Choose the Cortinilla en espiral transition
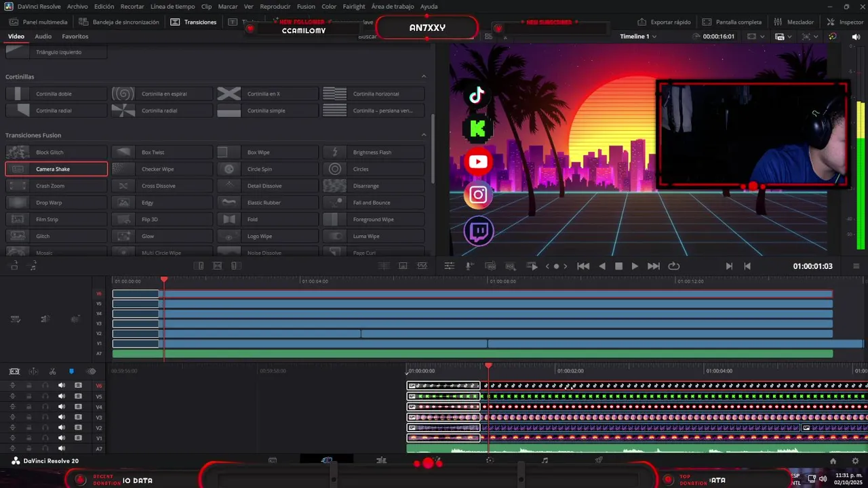The width and height of the screenshot is (868, 488). pos(162,94)
